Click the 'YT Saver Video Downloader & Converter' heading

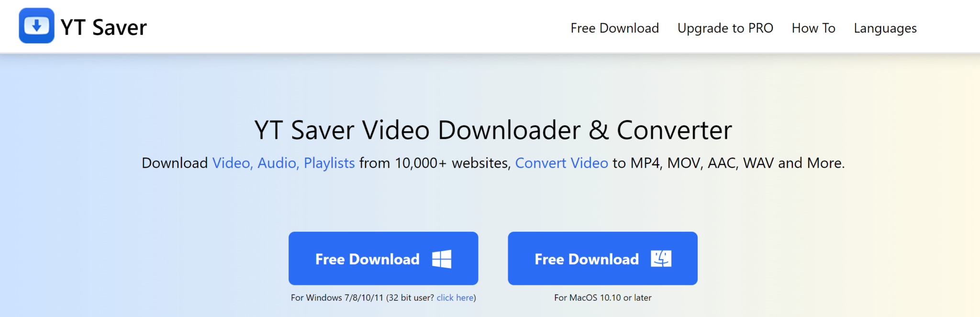pos(493,130)
